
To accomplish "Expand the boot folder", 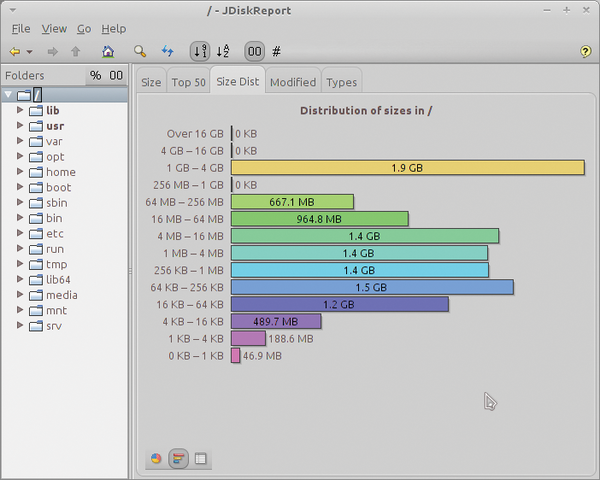I will click(x=20, y=186).
